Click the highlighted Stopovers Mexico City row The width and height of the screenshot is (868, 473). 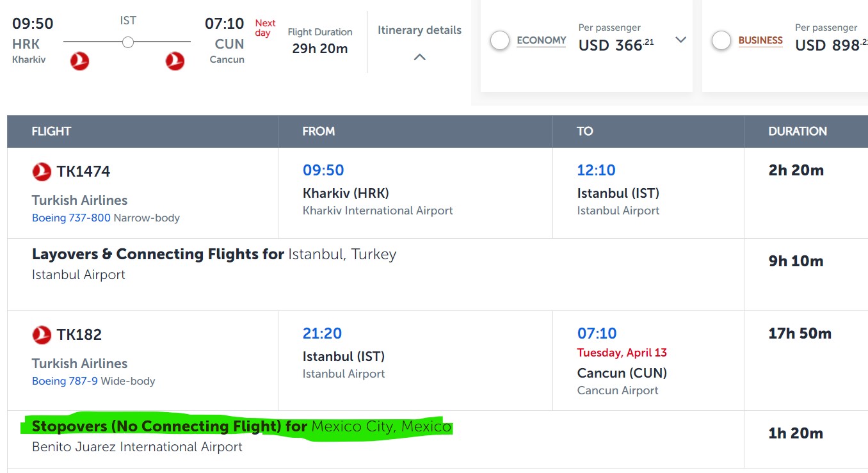[x=241, y=426]
